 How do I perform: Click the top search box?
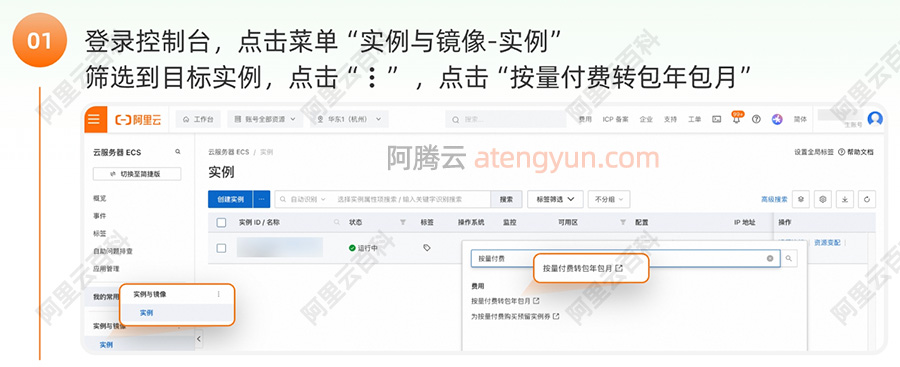(x=506, y=119)
